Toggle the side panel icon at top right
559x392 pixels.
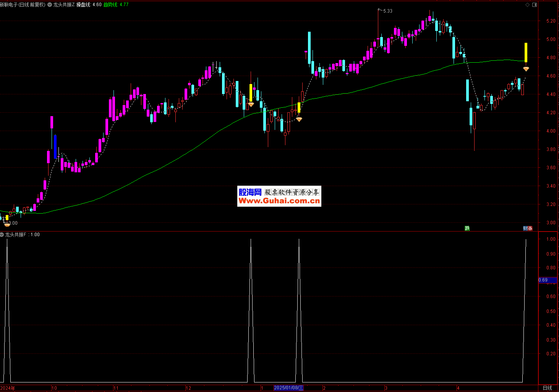pos(535,5)
